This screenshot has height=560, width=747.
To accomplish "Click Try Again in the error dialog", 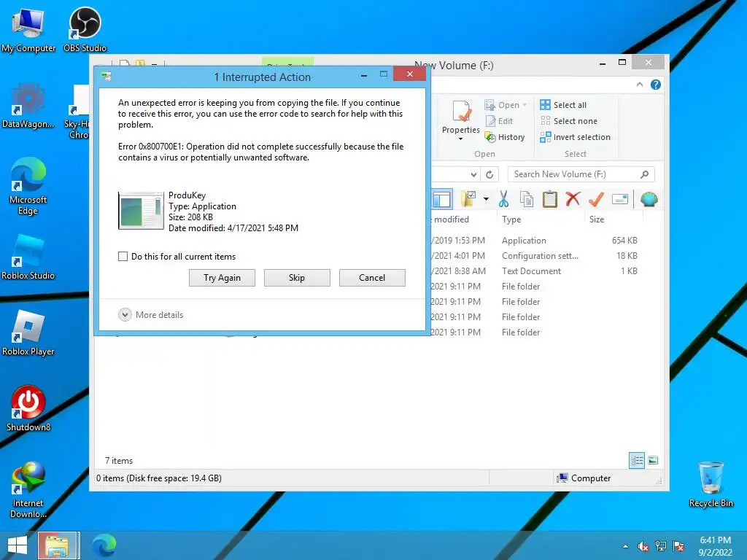I will [222, 278].
